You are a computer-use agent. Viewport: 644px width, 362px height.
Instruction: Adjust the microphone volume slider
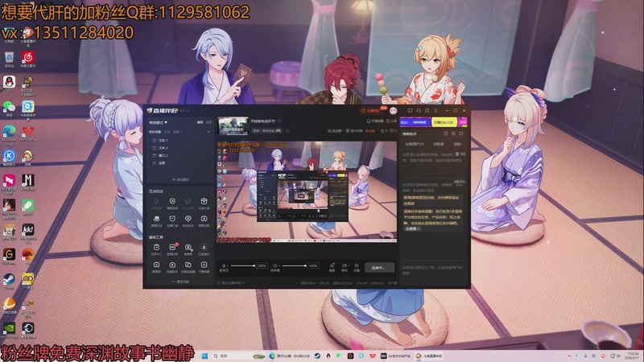242,266
